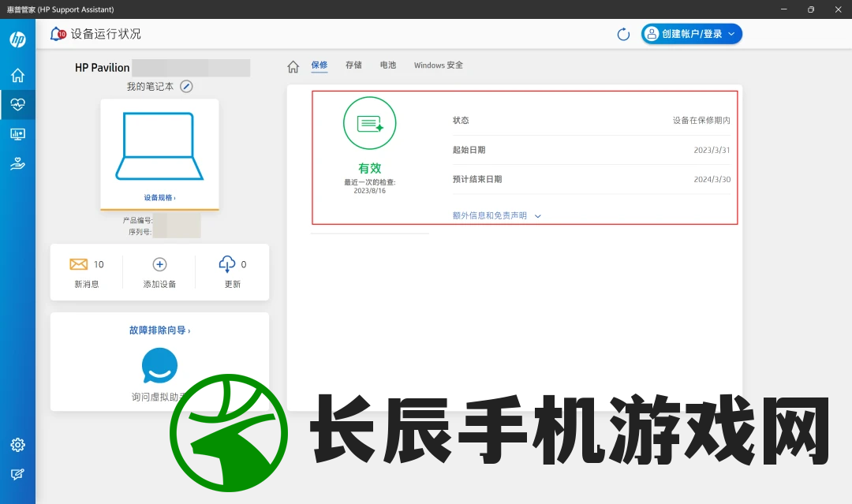Image resolution: width=852 pixels, height=504 pixels.
Task: Click the virtual assistant chat bubble icon
Action: tap(159, 366)
